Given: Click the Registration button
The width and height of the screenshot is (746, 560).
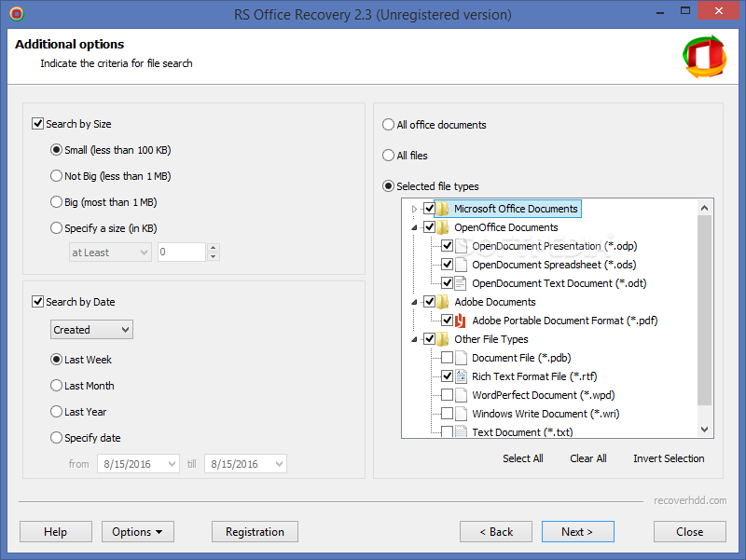Looking at the screenshot, I should tap(255, 531).
